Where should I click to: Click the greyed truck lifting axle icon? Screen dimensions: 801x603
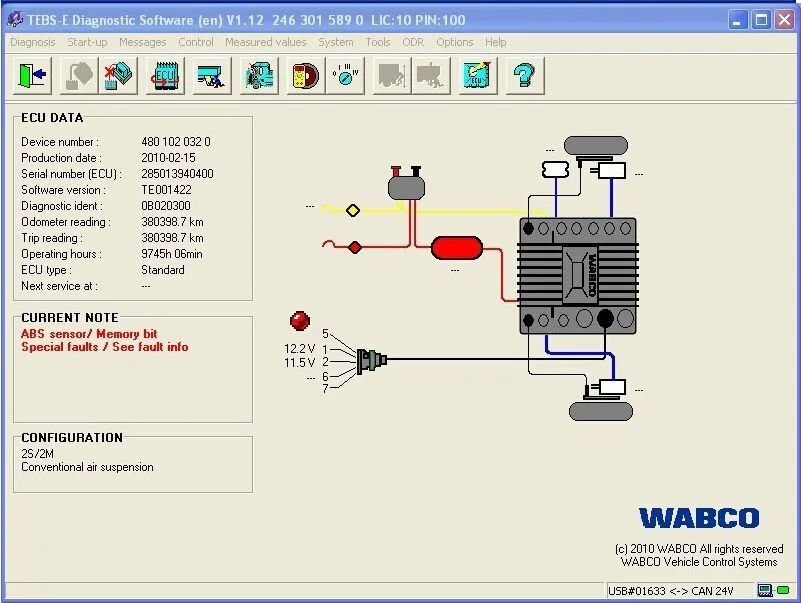pos(431,76)
